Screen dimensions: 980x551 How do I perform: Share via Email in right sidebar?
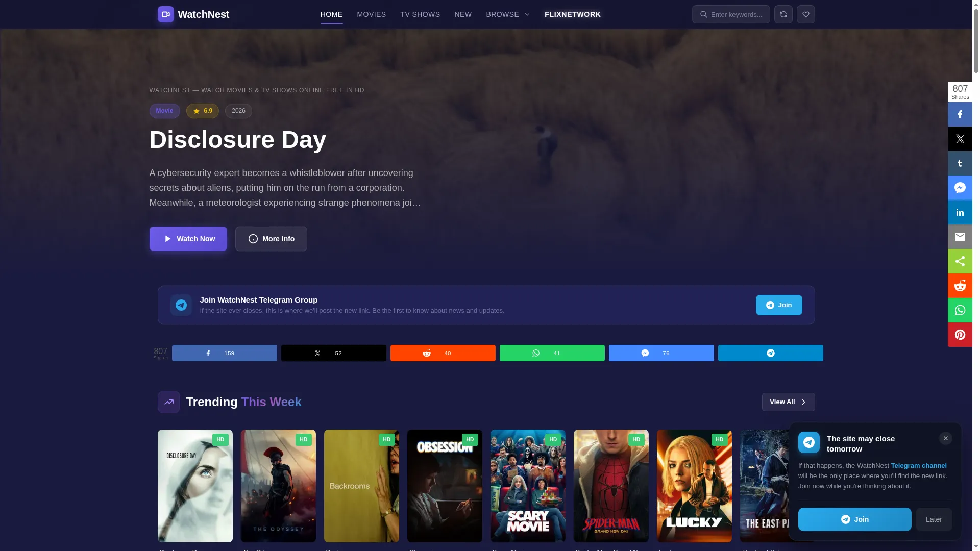pyautogui.click(x=960, y=237)
